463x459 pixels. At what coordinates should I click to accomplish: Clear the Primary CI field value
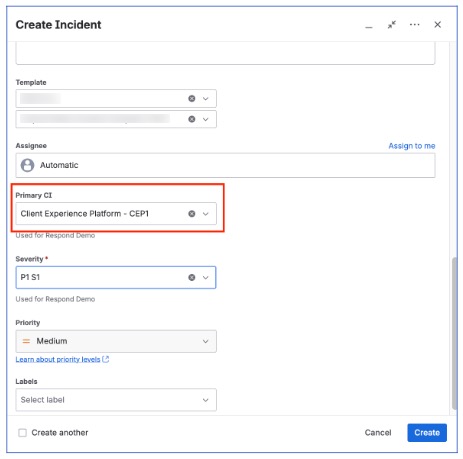pos(192,214)
